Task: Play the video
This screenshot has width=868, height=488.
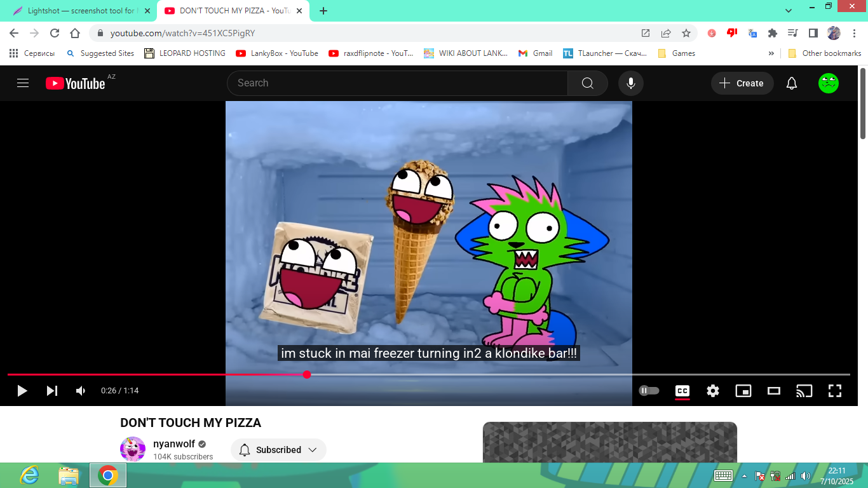Action: [22, 391]
